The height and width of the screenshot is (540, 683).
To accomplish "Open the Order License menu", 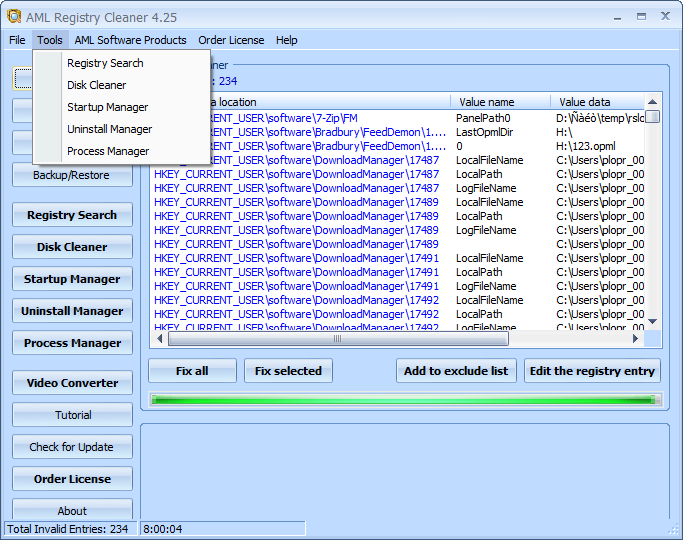I will (231, 40).
